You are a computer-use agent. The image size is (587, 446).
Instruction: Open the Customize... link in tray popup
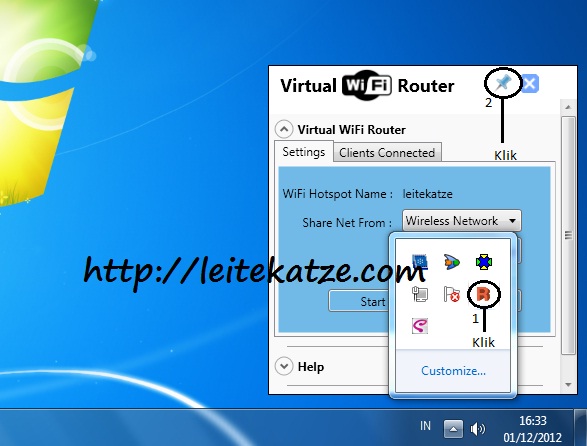click(x=453, y=371)
